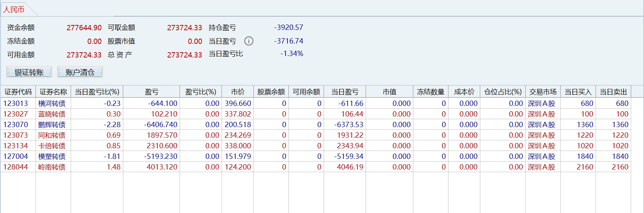Select the 岭南转债 128044 row
The width and height of the screenshot is (644, 213).
click(x=316, y=167)
